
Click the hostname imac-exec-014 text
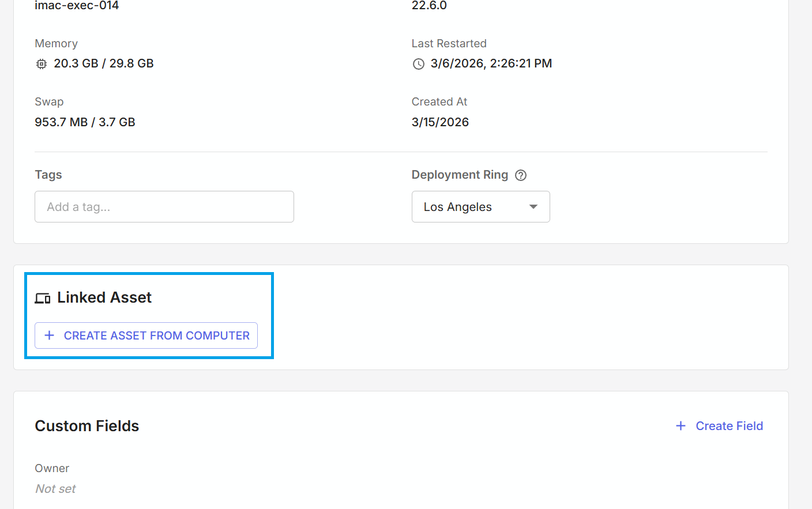coord(77,6)
